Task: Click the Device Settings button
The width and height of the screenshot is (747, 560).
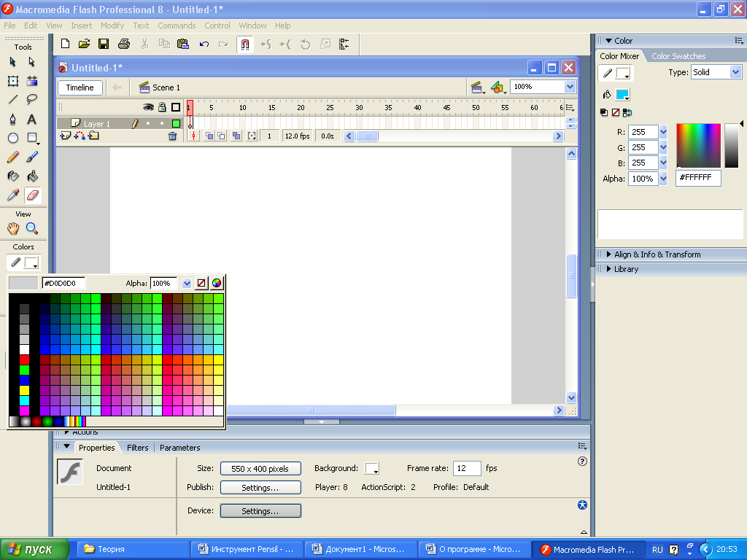Action: click(x=260, y=511)
